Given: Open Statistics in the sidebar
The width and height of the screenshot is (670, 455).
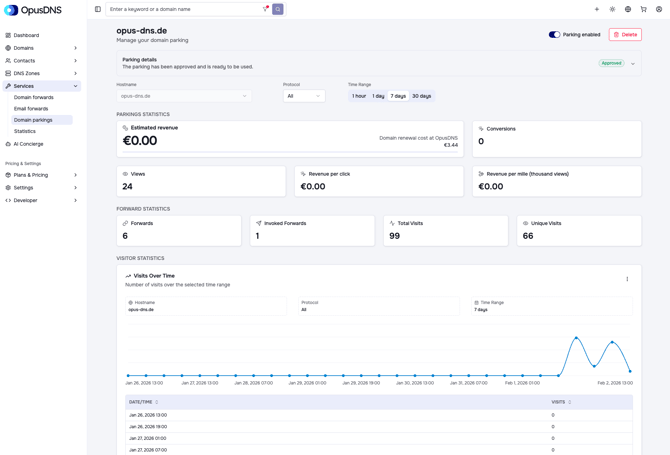Looking at the screenshot, I should click(25, 131).
